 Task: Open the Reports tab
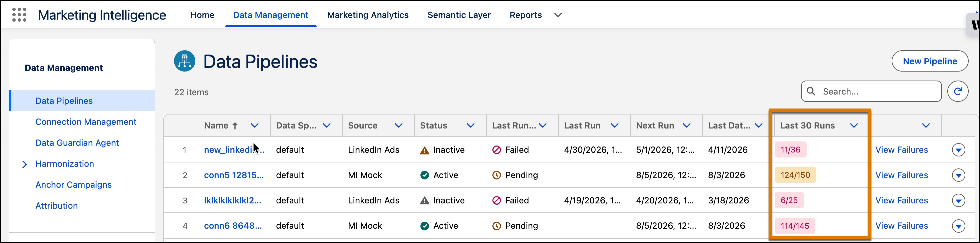tap(526, 15)
